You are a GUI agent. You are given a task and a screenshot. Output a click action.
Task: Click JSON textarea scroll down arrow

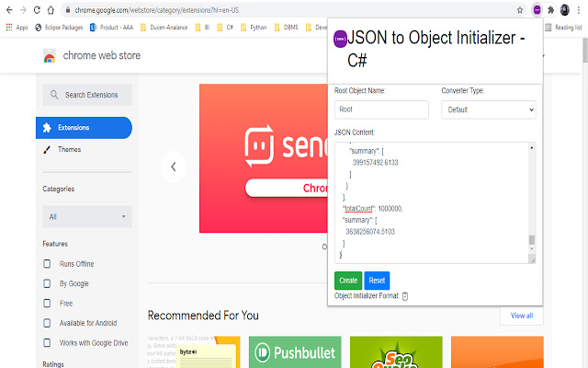(532, 249)
